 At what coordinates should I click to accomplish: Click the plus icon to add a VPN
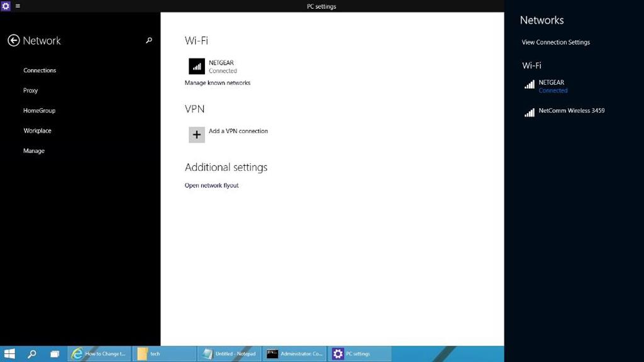[x=196, y=134]
